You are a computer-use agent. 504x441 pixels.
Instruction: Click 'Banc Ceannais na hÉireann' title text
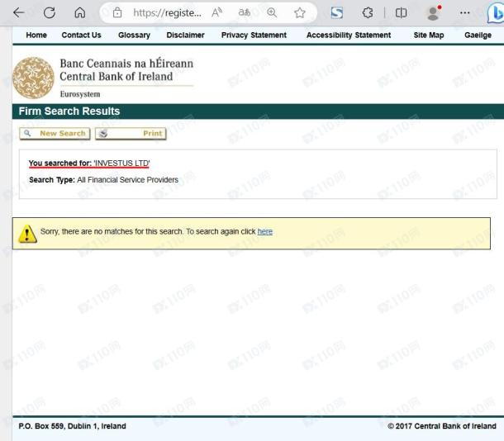126,64
